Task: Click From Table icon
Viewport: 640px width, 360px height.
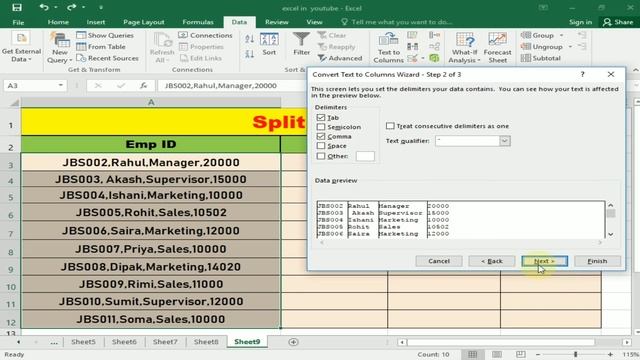Action: 81,47
